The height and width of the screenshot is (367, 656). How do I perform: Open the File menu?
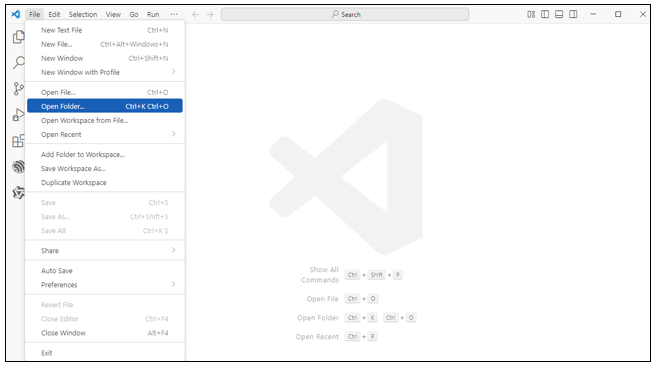34,14
